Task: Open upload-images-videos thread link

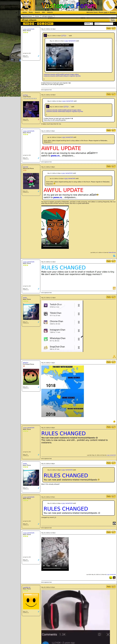Action: tap(61, 74)
